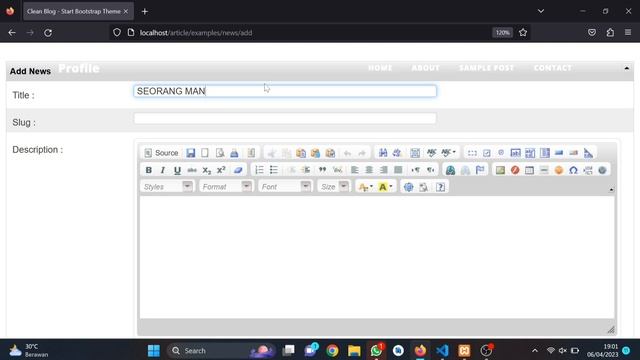Collapse the editor toolbar arrow
Screen dimensions: 640x360
611,190
